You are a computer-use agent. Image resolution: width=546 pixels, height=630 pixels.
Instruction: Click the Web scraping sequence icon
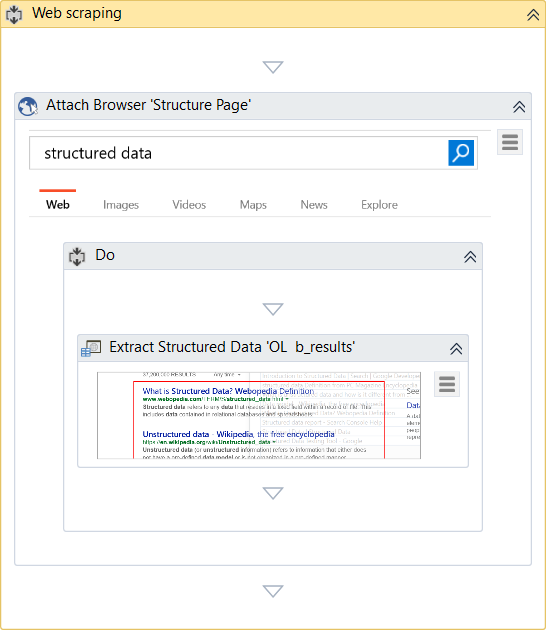click(14, 14)
